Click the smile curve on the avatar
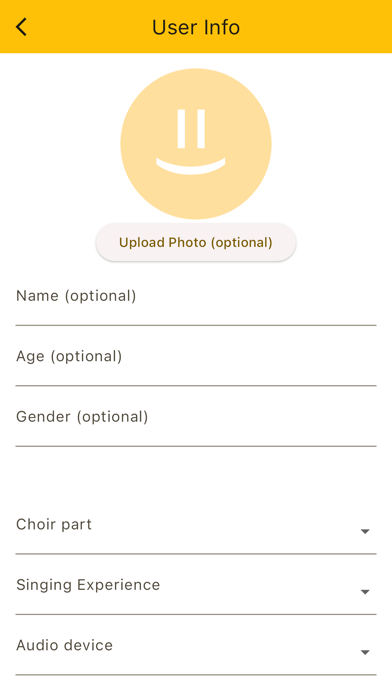The width and height of the screenshot is (392, 696). coord(191,166)
